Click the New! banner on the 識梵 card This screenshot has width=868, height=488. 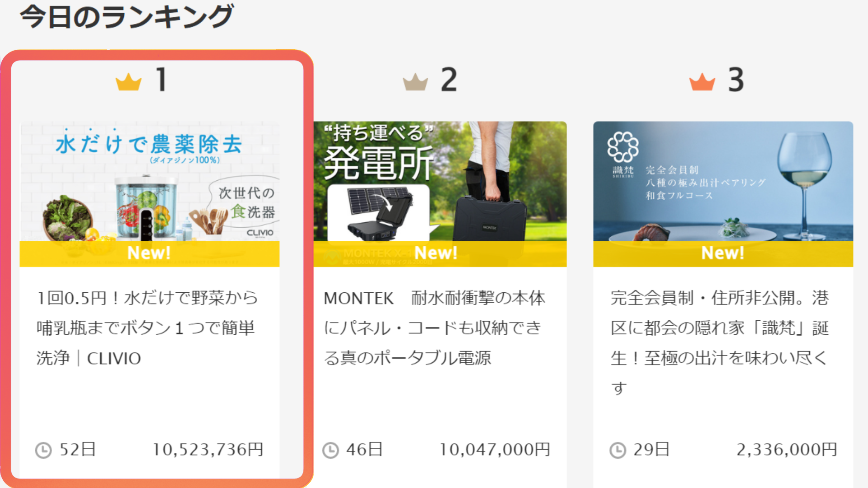(723, 253)
